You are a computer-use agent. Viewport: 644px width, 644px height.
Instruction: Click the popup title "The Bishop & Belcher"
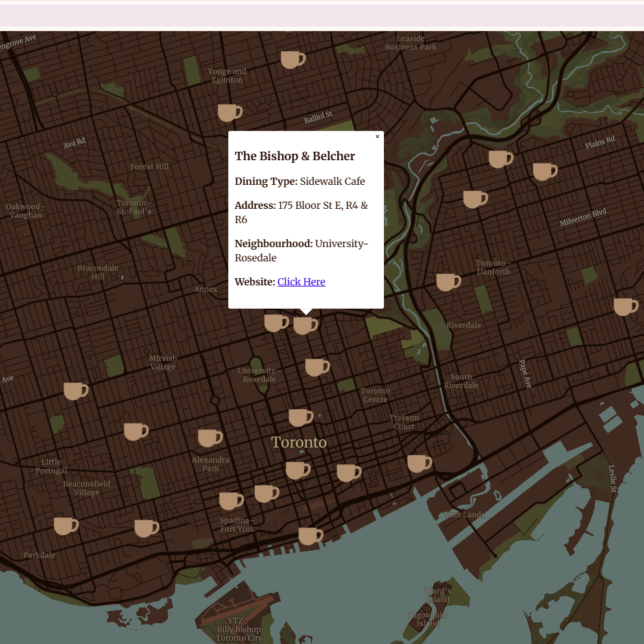pyautogui.click(x=295, y=156)
